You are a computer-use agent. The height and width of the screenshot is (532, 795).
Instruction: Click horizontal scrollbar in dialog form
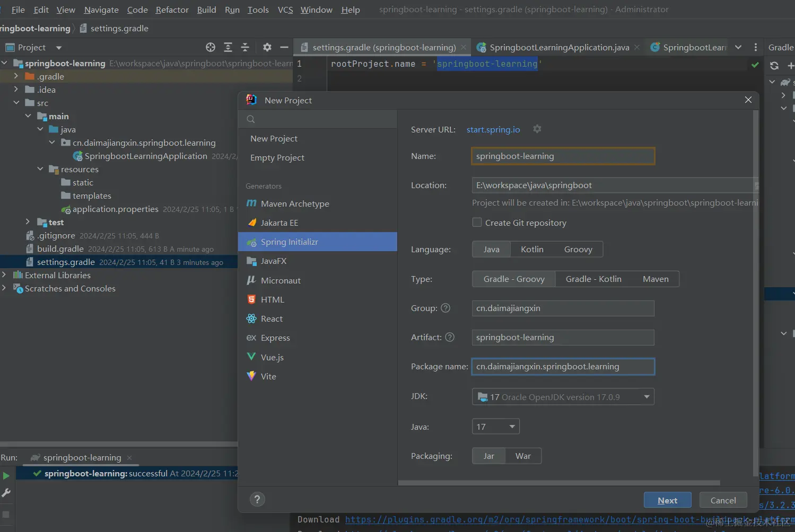[x=559, y=483]
